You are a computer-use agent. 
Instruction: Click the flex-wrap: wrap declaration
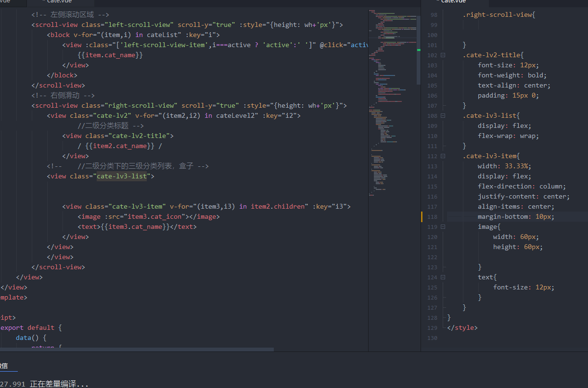point(508,136)
